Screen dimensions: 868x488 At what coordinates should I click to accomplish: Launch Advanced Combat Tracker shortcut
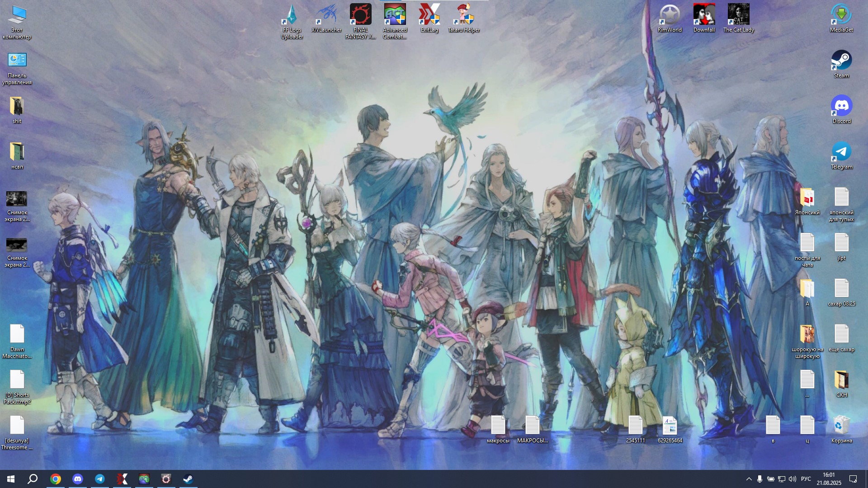click(395, 22)
